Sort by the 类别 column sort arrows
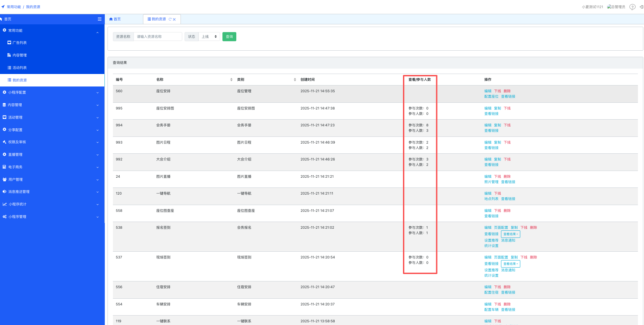 [x=295, y=80]
